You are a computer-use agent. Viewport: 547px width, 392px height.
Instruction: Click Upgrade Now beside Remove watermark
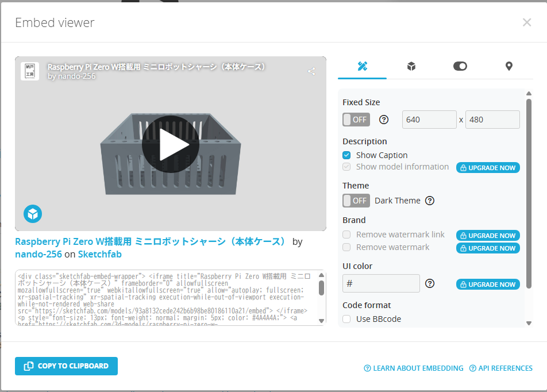point(488,248)
